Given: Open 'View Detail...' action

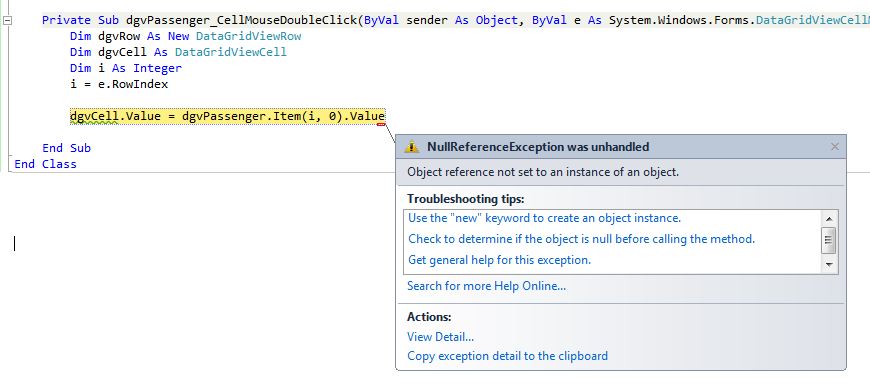Looking at the screenshot, I should [441, 336].
